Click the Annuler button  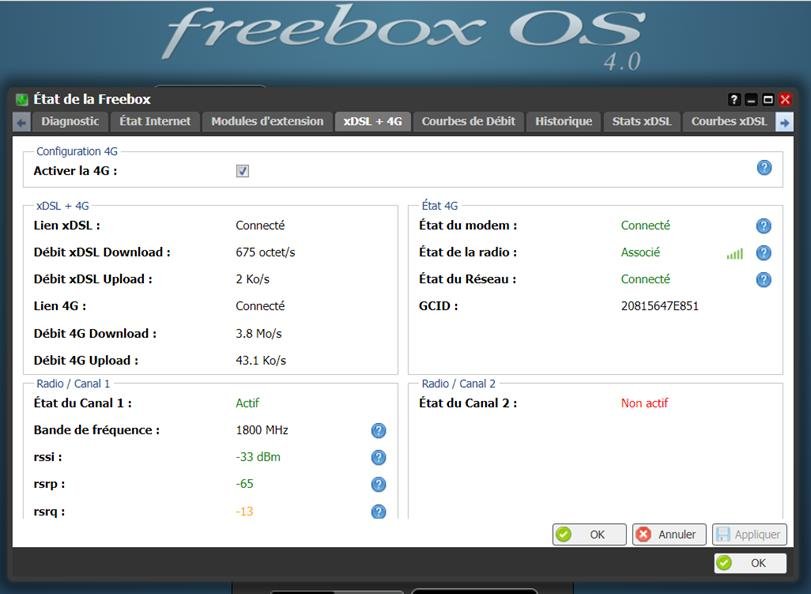pos(669,534)
